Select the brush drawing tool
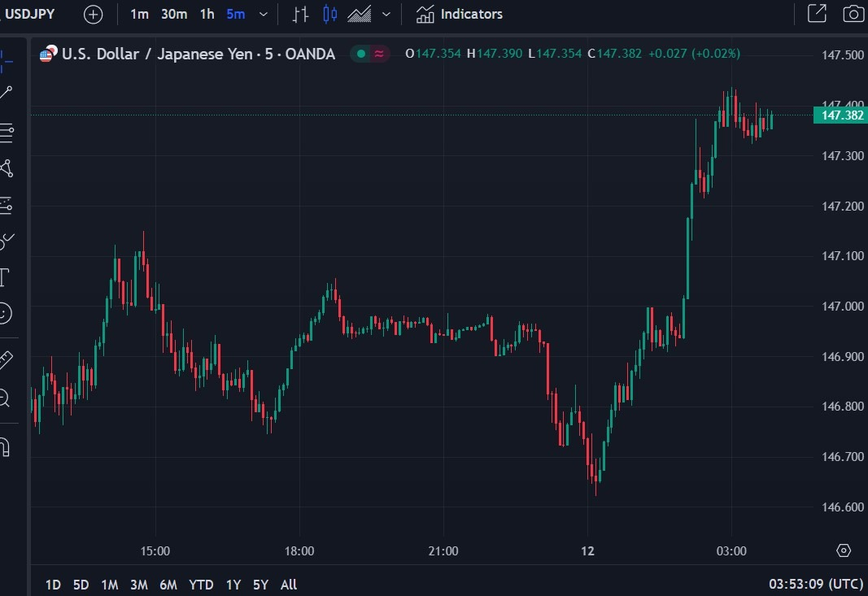 click(x=7, y=241)
